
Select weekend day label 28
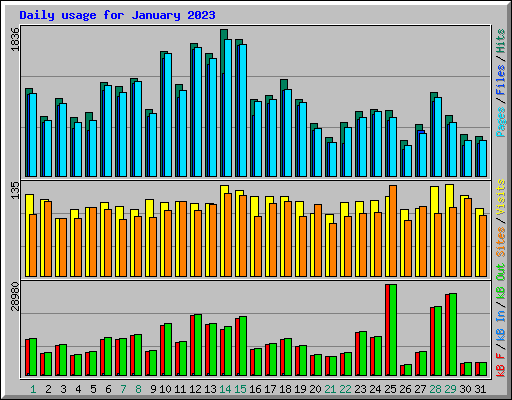[x=435, y=389]
